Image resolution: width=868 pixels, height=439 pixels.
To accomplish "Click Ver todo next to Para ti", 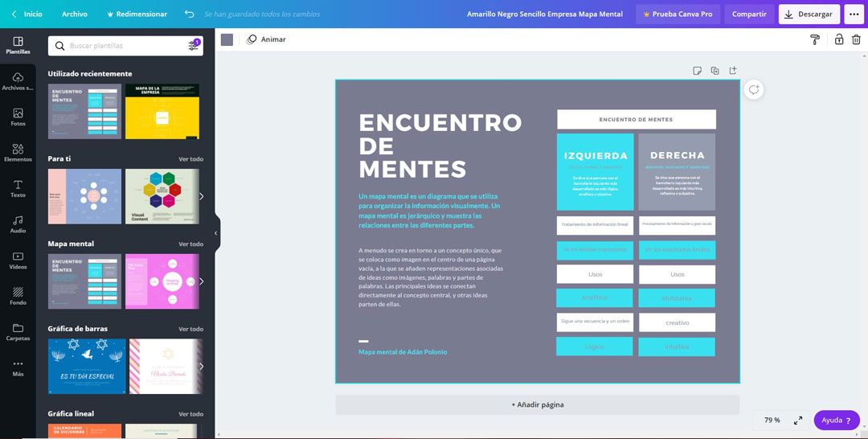I will pos(191,159).
